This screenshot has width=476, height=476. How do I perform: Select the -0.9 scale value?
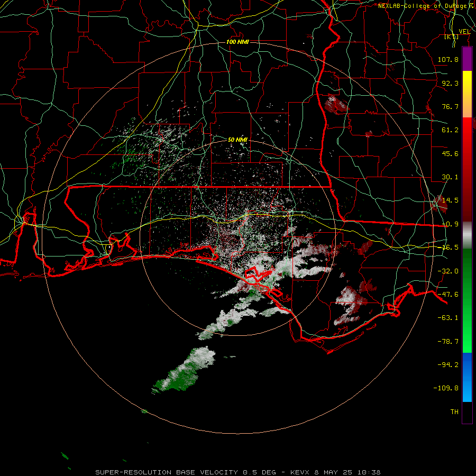(450, 224)
